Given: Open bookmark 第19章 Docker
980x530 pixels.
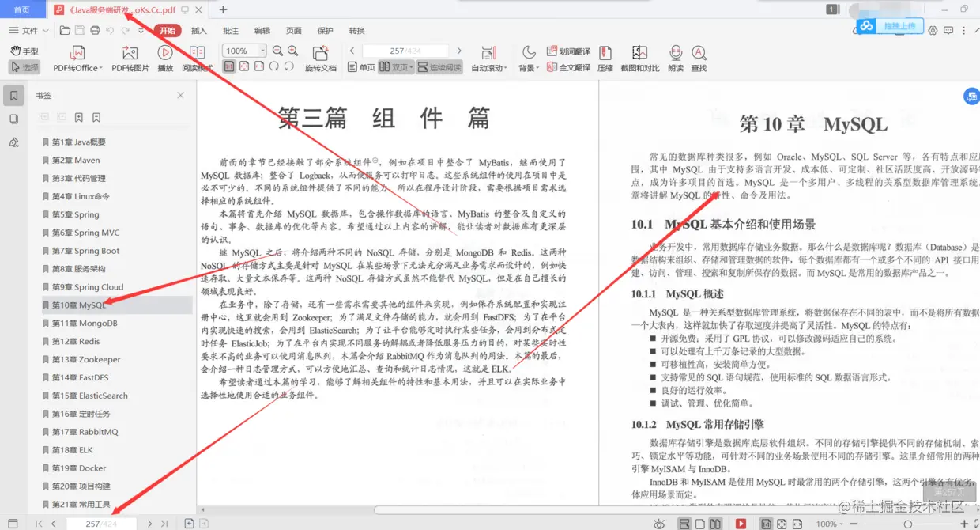Looking at the screenshot, I should (x=79, y=468).
